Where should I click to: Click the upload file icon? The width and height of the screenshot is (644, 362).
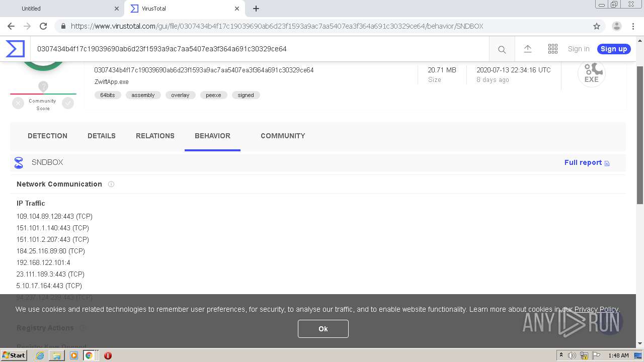pyautogui.click(x=527, y=49)
